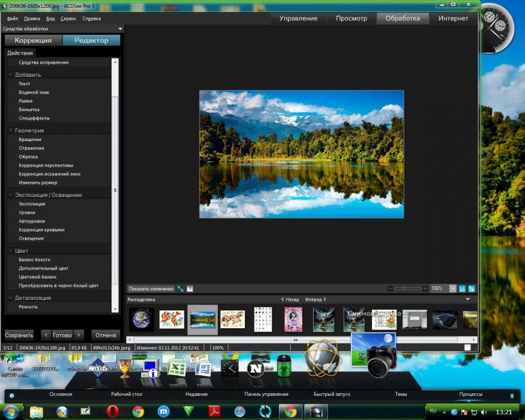The height and width of the screenshot is (420, 525).
Task: Switch to the Коррекция tab
Action: [x=33, y=40]
